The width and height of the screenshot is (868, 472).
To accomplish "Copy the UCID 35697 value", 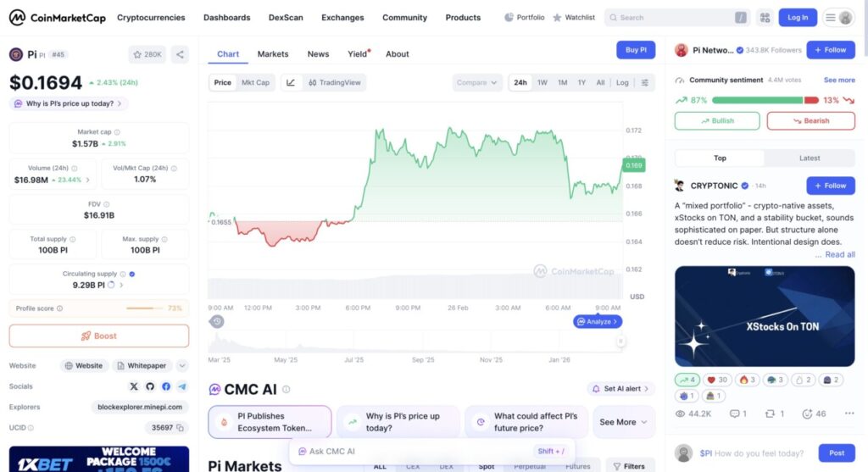I will 180,428.
